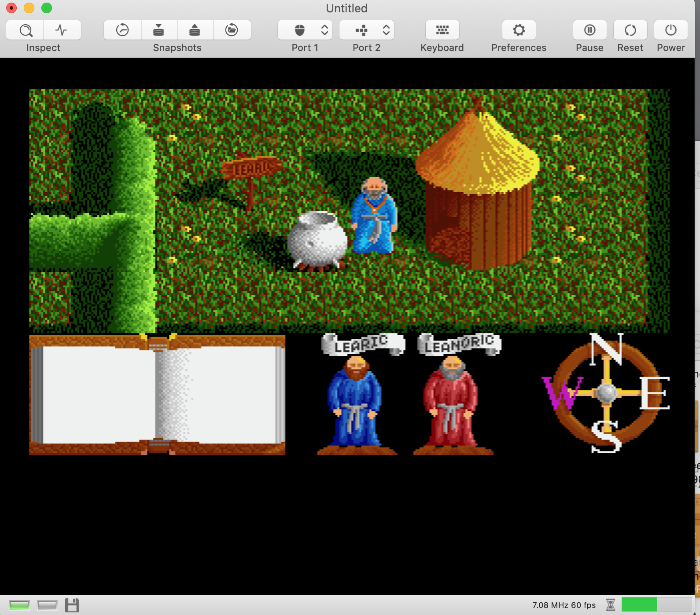
Task: Minimize the window with the yellow button
Action: [29, 8]
